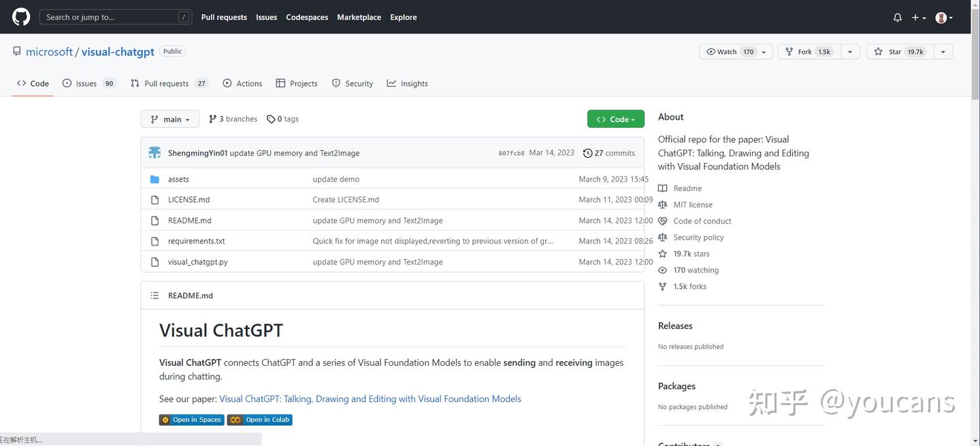This screenshot has width=980, height=446.
Task: Open the create new plus menu
Action: pos(919,18)
